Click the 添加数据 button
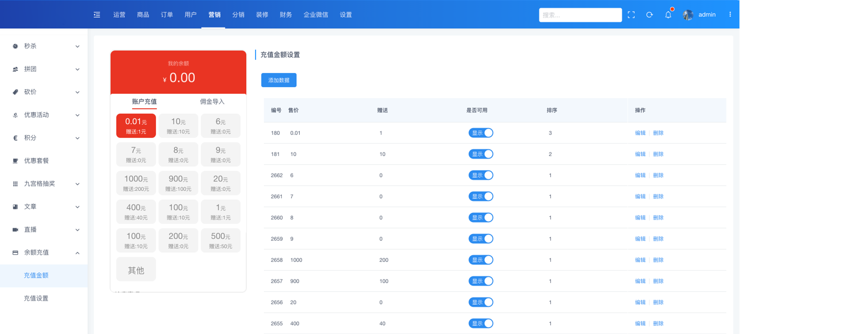The width and height of the screenshot is (868, 334). (279, 80)
